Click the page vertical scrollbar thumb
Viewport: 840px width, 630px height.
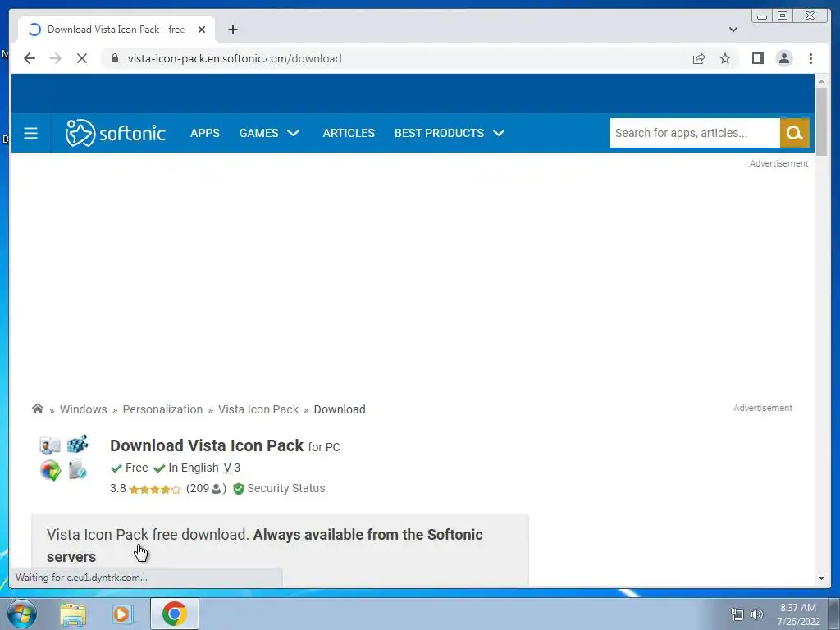[x=821, y=121]
